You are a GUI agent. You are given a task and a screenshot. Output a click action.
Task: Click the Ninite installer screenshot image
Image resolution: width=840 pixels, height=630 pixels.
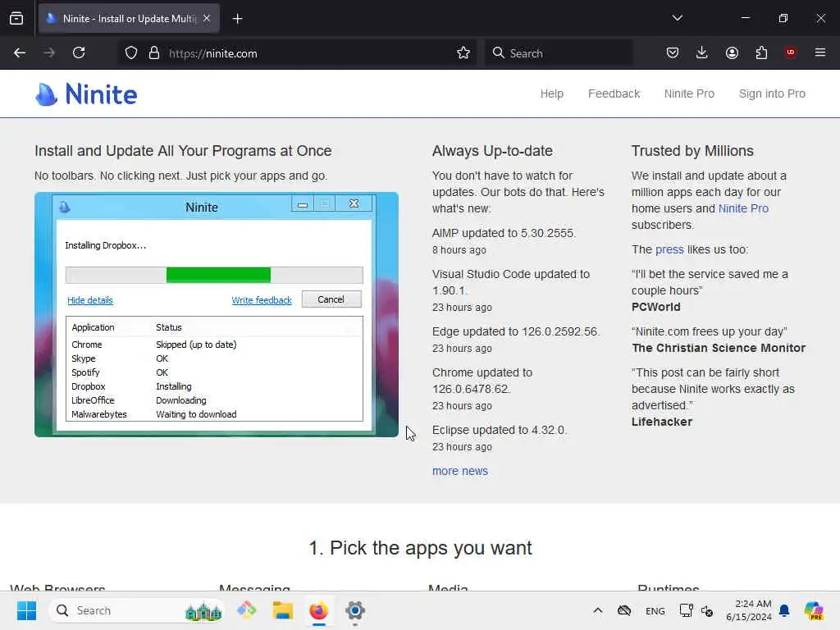[x=217, y=314]
